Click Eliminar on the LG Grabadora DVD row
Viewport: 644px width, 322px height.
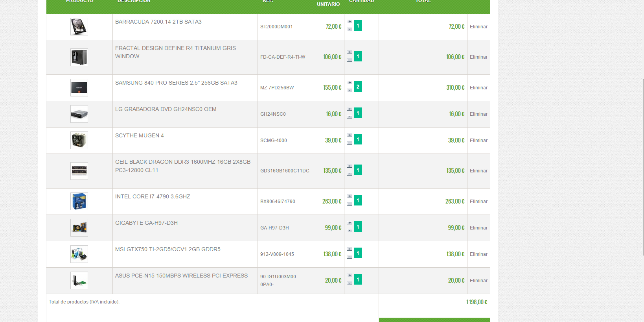(x=478, y=114)
